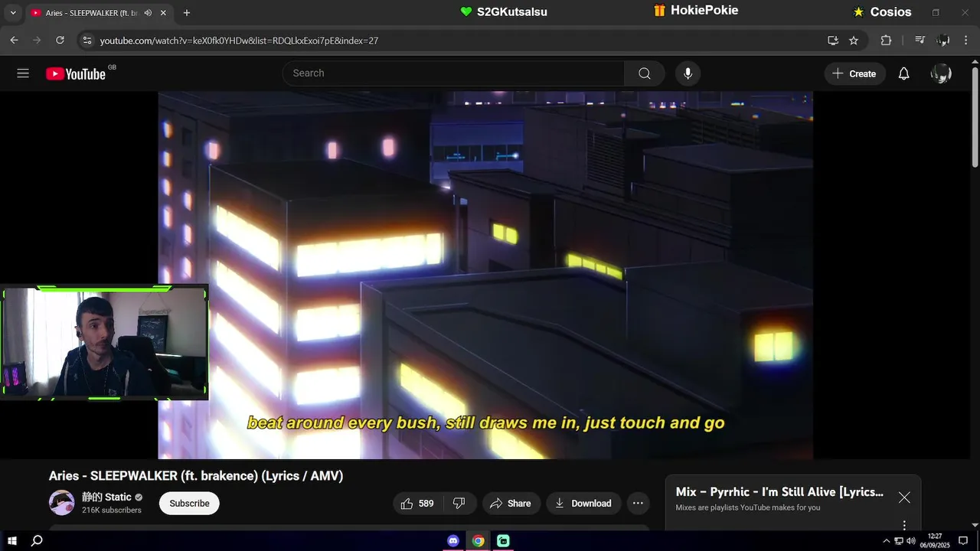Install app icon in address bar

[833, 41]
